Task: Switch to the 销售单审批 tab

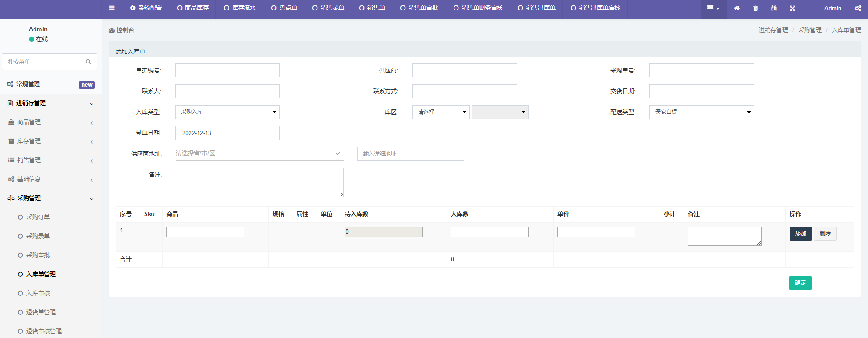Action: 419,8
